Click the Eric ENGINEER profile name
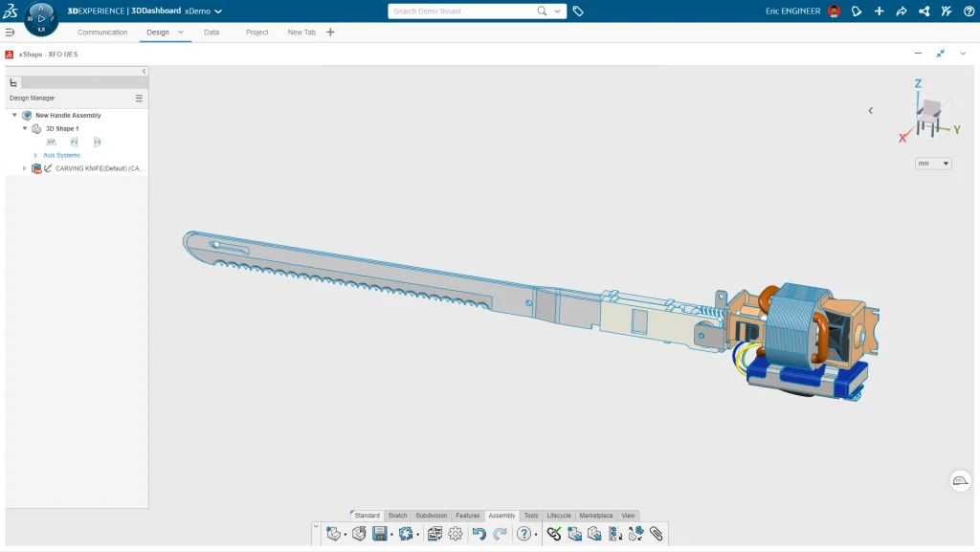 [x=792, y=11]
